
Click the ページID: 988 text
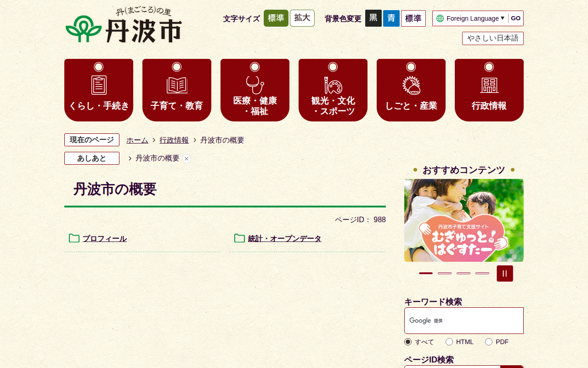[360, 220]
